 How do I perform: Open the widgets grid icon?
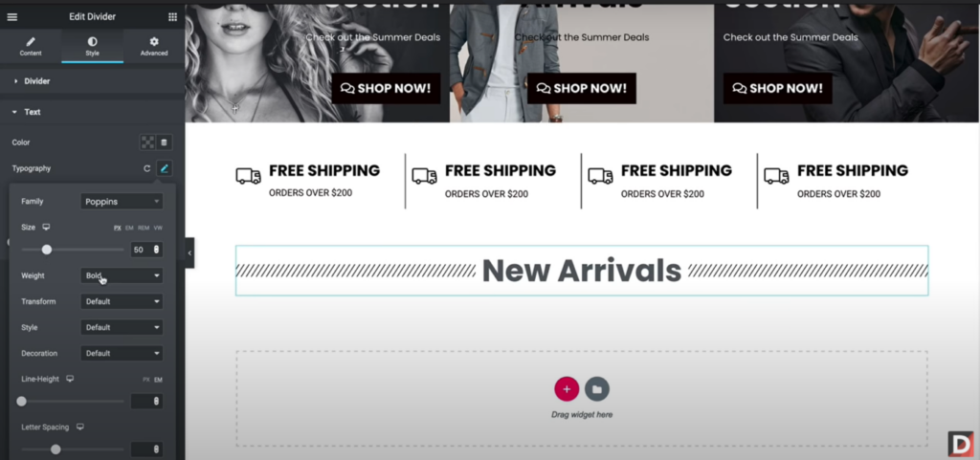point(172,17)
